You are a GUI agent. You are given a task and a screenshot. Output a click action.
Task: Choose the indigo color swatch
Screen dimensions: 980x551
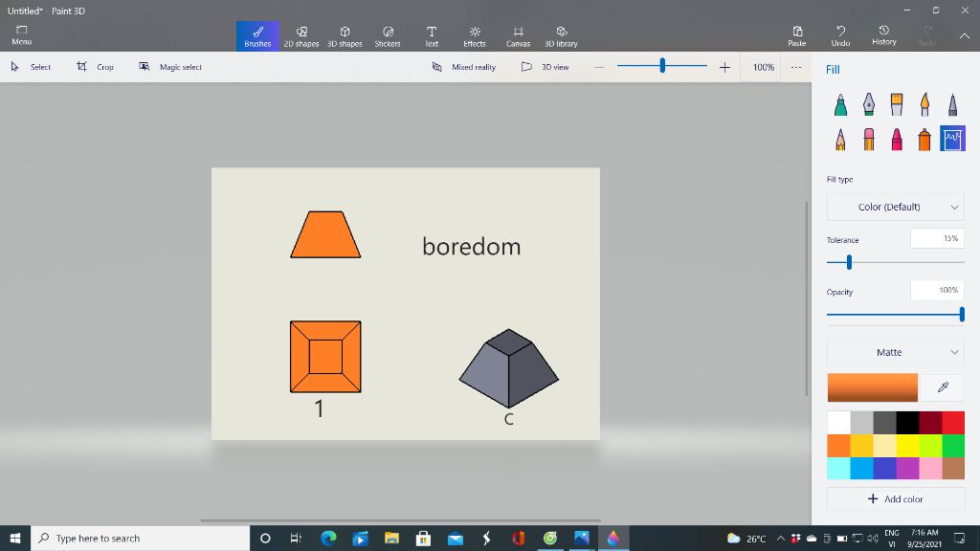(x=884, y=468)
